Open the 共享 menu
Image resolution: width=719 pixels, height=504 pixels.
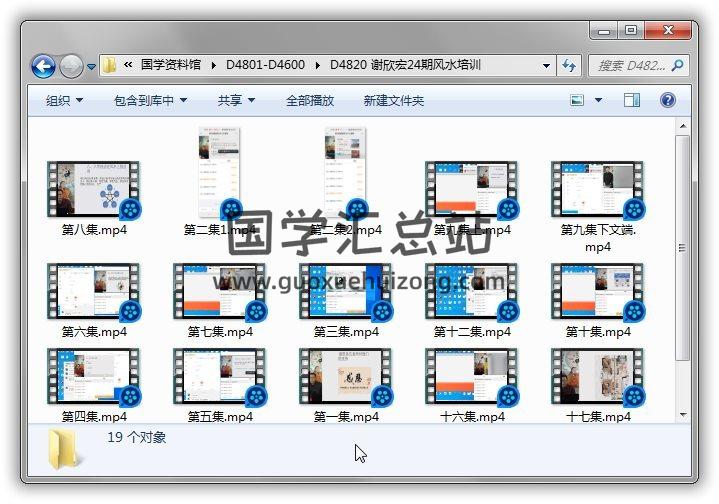click(x=236, y=100)
